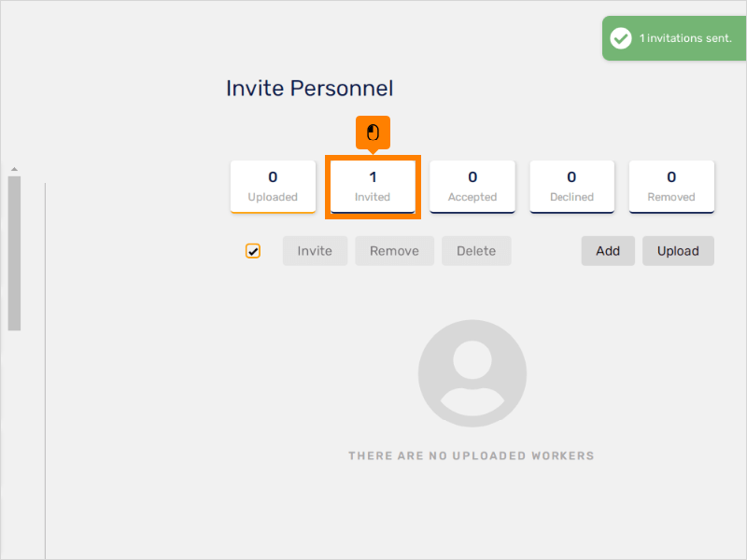Open the Declined counter card
The height and width of the screenshot is (560, 747).
(571, 186)
